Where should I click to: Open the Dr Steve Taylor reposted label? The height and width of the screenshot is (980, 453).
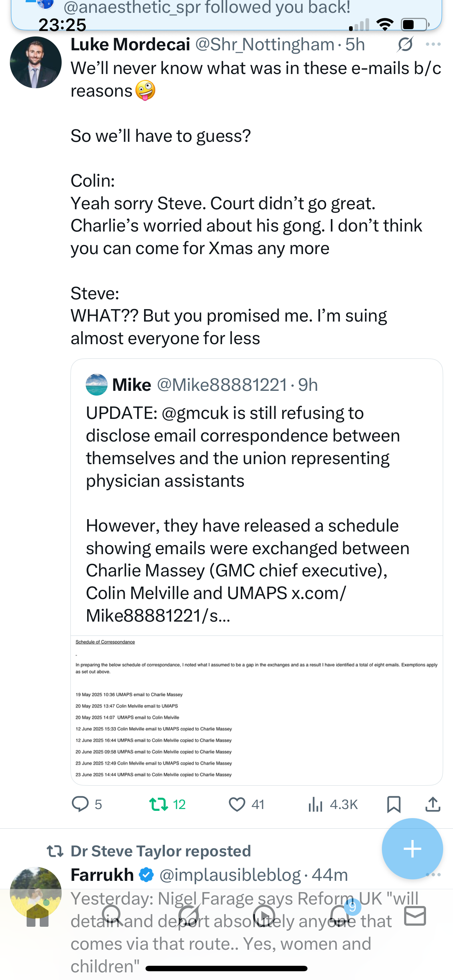pyautogui.click(x=160, y=851)
